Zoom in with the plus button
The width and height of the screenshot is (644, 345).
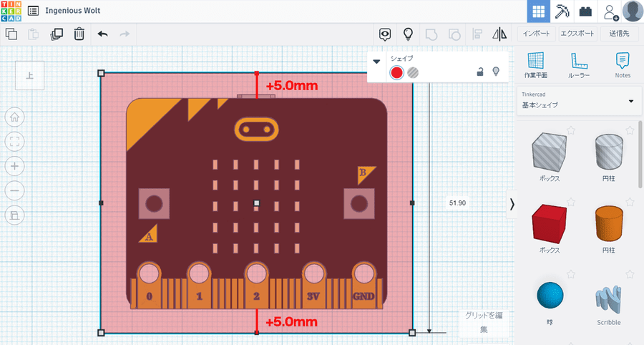click(15, 166)
